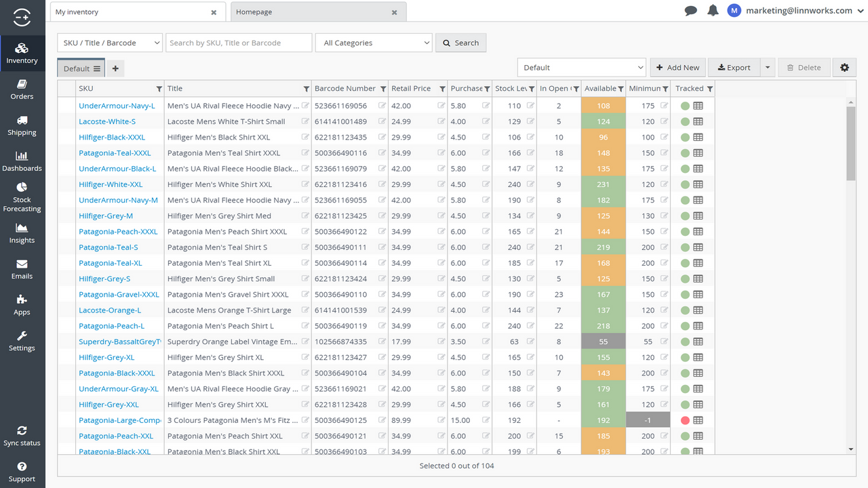Viewport: 868px width, 488px height.
Task: Open Support in sidebar
Action: click(22, 472)
